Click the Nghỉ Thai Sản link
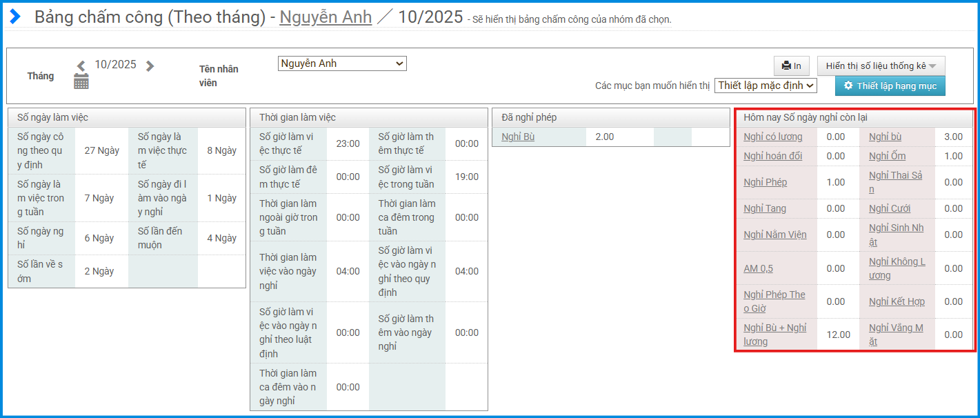The width and height of the screenshot is (980, 418). [894, 182]
